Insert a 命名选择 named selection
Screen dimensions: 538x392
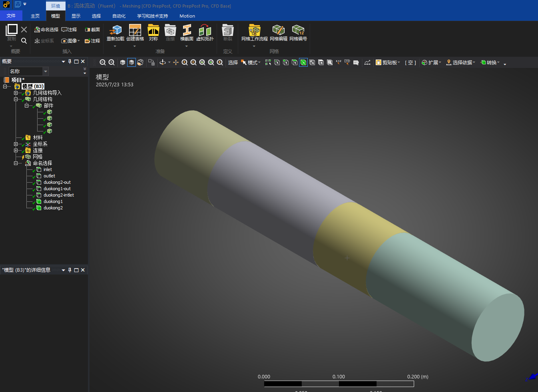(46, 30)
